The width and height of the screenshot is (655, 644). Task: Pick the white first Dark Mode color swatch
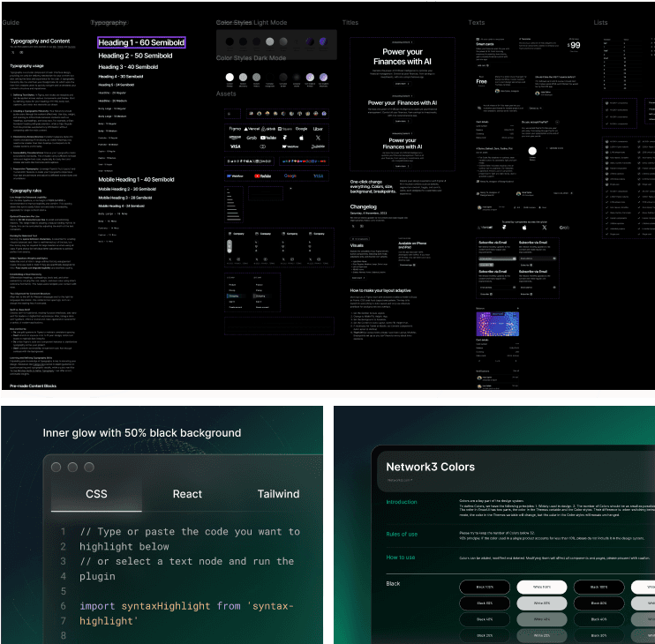coord(230,78)
